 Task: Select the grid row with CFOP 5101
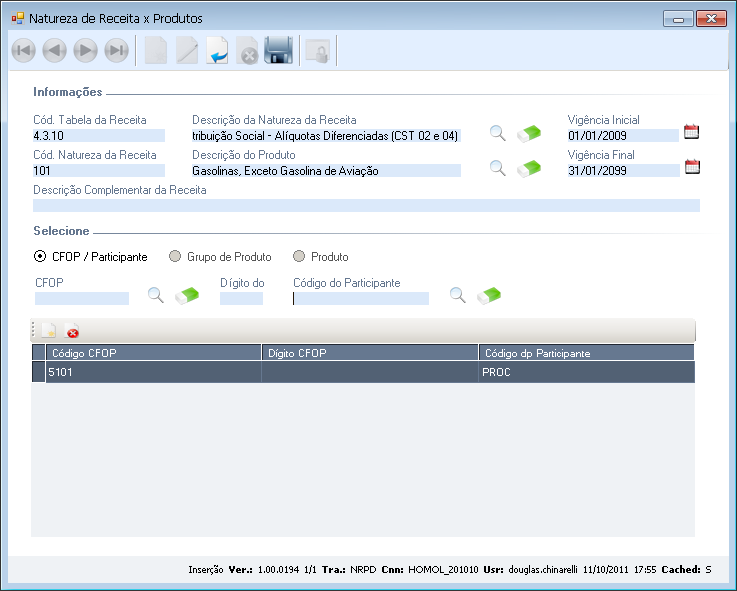[x=152, y=372]
